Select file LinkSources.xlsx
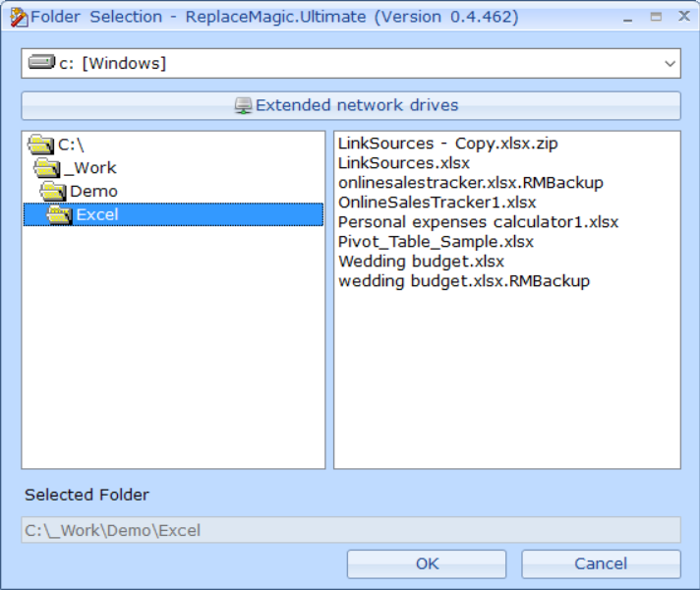 (x=403, y=163)
